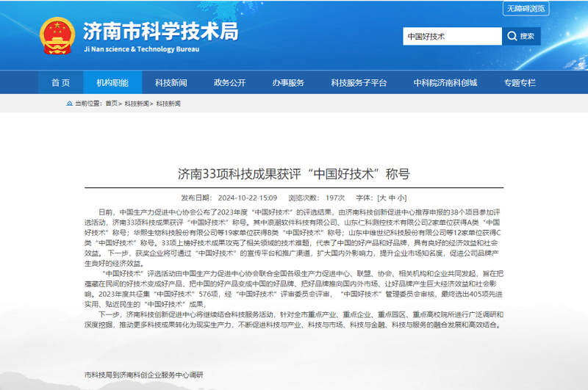The width and height of the screenshot is (588, 390).
Task: Set font size to 中
Action: 391,198
